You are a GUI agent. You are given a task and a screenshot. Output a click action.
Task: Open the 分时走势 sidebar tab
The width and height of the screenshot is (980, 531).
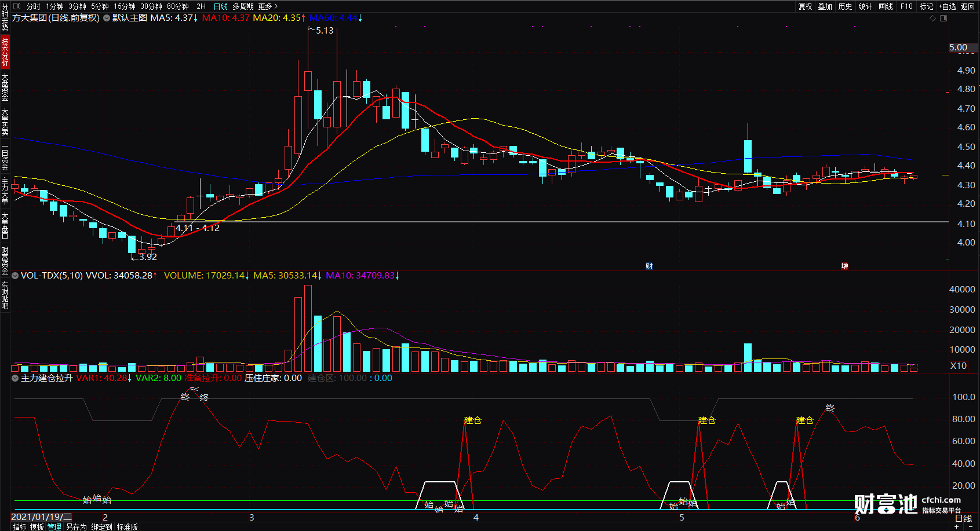[5, 17]
